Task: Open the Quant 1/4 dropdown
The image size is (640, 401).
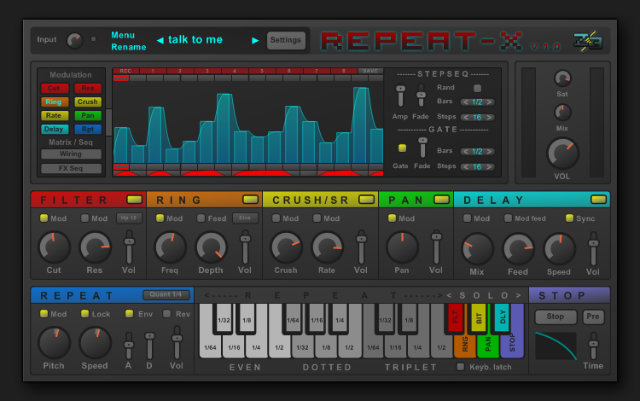Action: 167,294
